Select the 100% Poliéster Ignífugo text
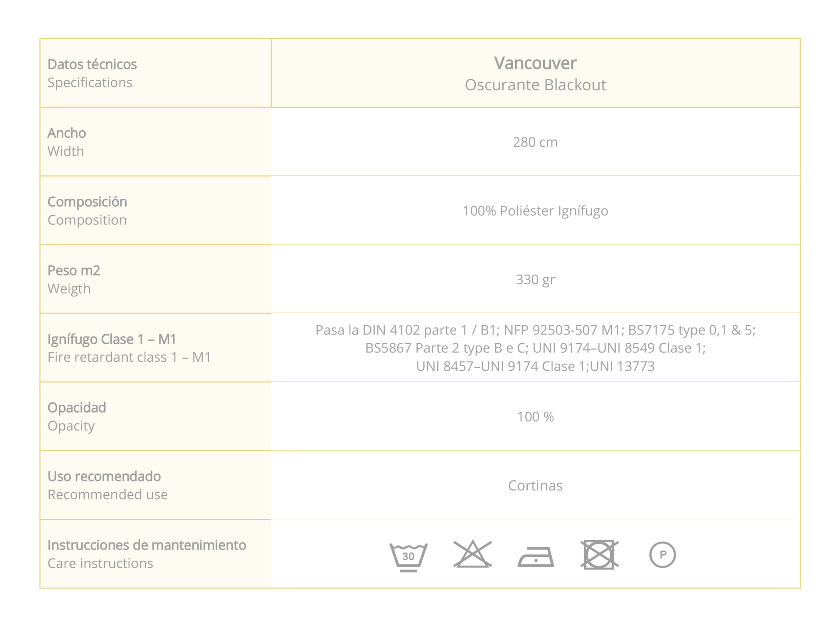The width and height of the screenshot is (840, 625). (535, 211)
